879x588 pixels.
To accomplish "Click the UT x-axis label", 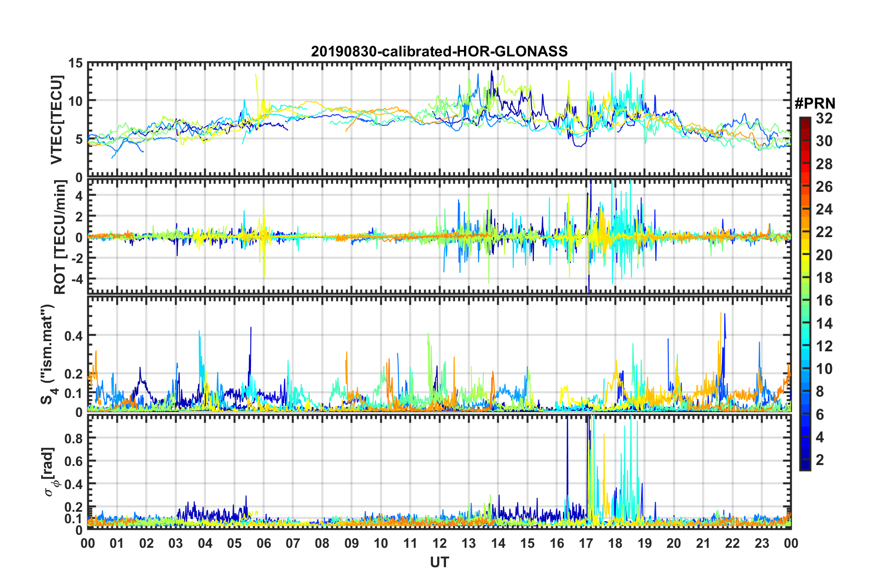I will coord(439,562).
